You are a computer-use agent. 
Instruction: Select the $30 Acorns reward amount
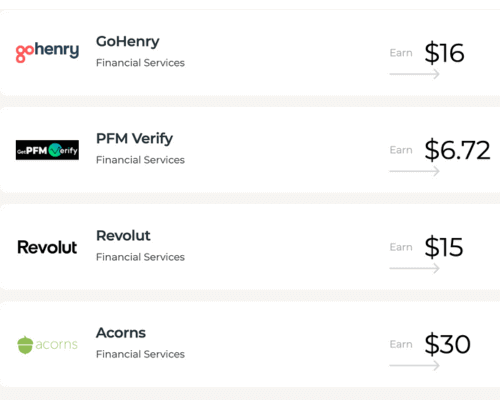(447, 344)
